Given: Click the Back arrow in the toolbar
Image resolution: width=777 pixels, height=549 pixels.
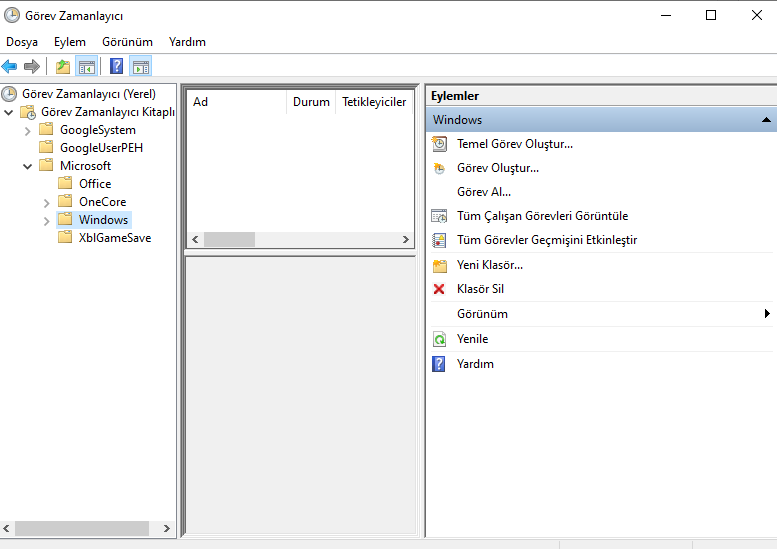Looking at the screenshot, I should 10,67.
